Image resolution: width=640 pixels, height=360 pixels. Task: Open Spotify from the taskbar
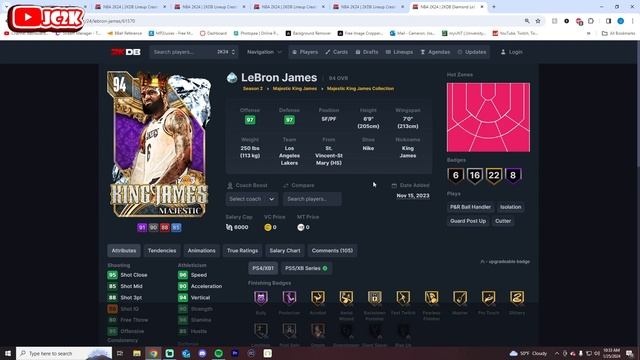pos(218,353)
